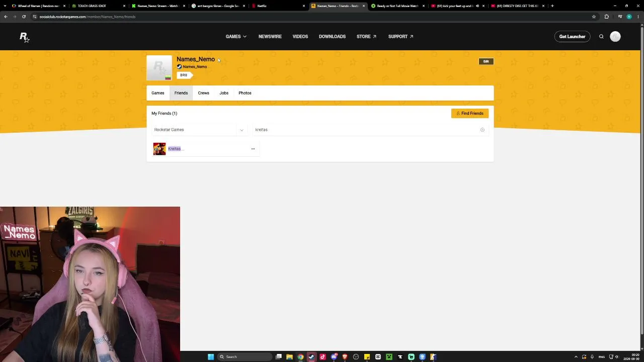Click the BR8 badge
The image size is (644, 362).
184,75
